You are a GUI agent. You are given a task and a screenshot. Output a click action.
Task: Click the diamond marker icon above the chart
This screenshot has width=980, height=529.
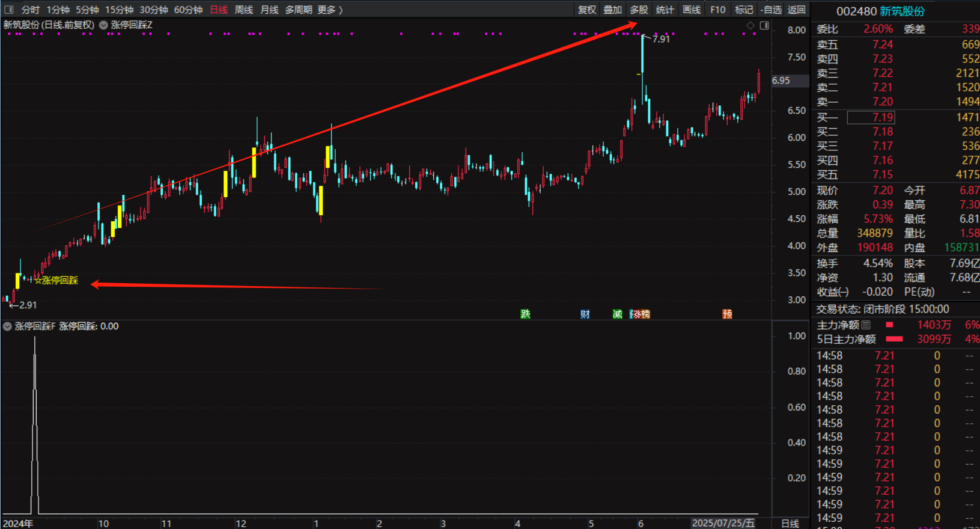pyautogui.click(x=750, y=25)
